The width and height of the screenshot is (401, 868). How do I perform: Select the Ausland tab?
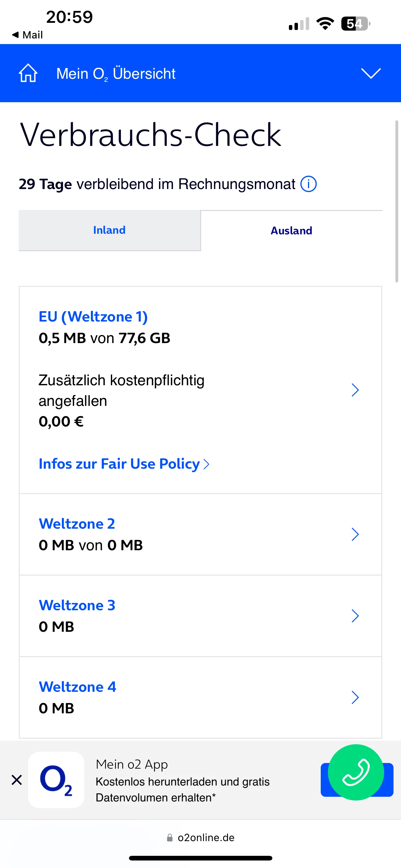click(x=291, y=231)
